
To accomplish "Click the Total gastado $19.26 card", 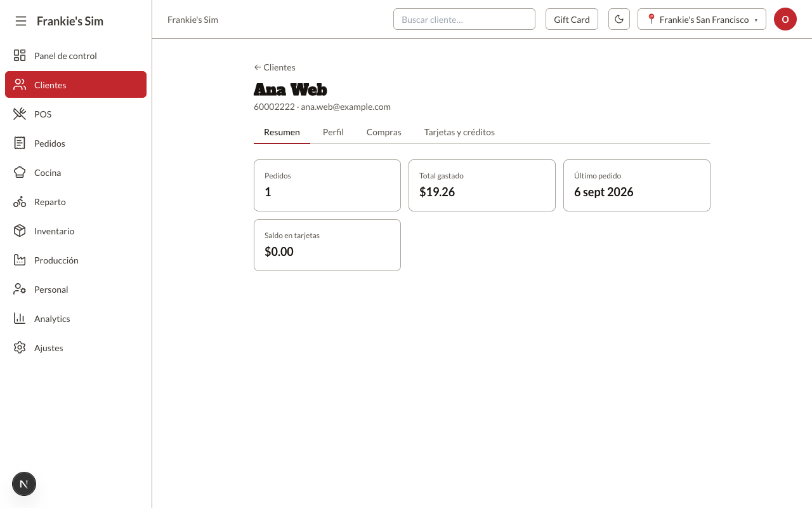I will click(482, 185).
